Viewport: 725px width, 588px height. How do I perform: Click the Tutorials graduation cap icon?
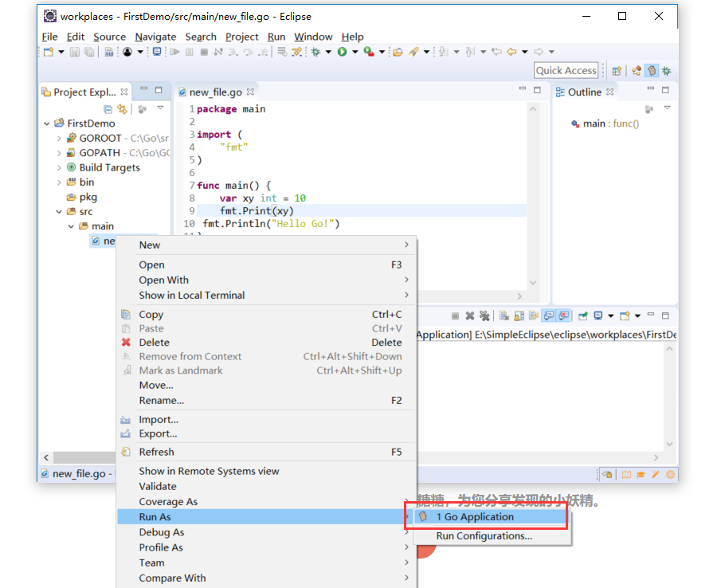pyautogui.click(x=641, y=475)
